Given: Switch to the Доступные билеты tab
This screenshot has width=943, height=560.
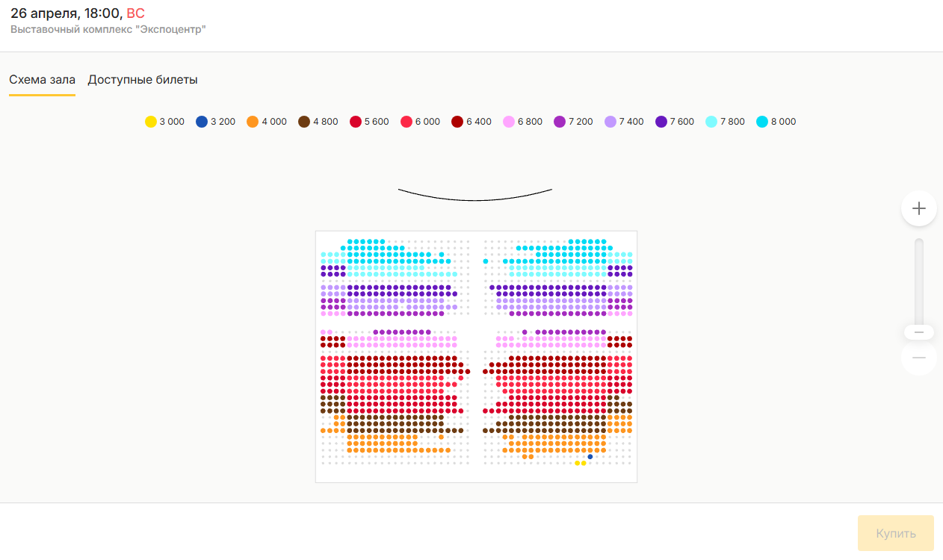Looking at the screenshot, I should pyautogui.click(x=143, y=80).
